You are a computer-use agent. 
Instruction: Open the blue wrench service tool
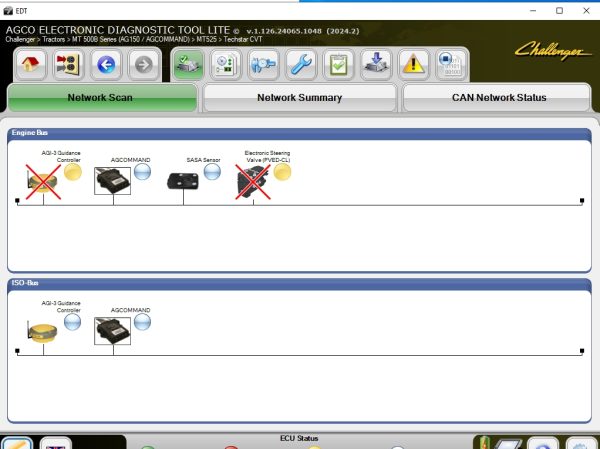tap(301, 65)
